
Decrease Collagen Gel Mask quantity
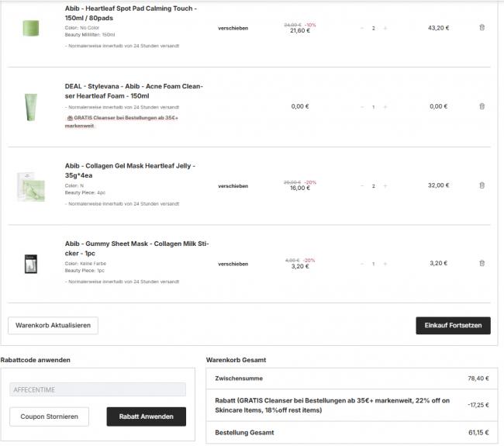click(x=361, y=186)
